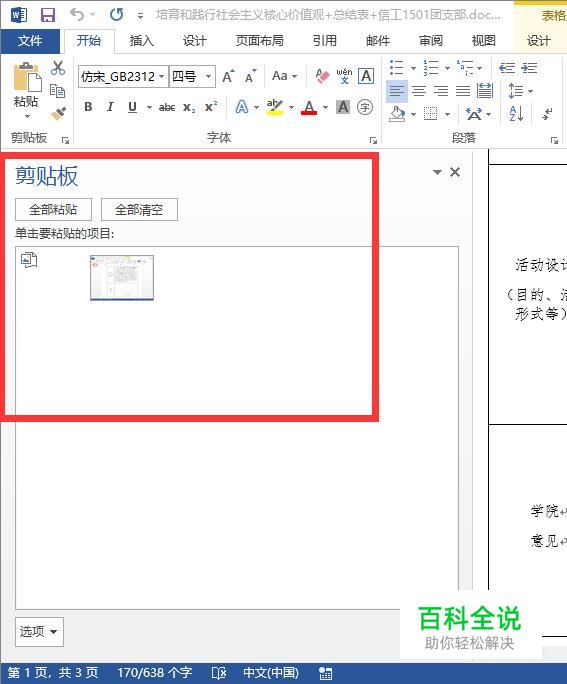Shrink font size icon
This screenshot has height=684, width=567.
click(x=250, y=76)
